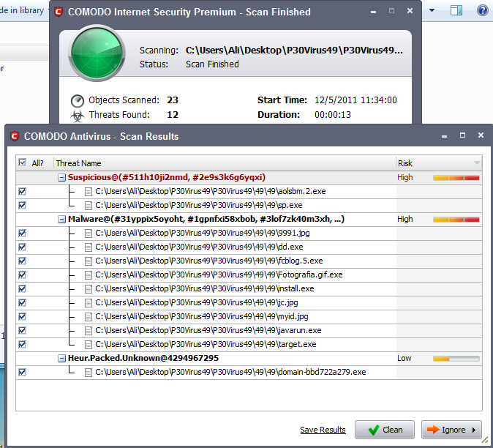The image size is (493, 448).
Task: Uncheck the target.exe checkbox
Action: point(22,344)
